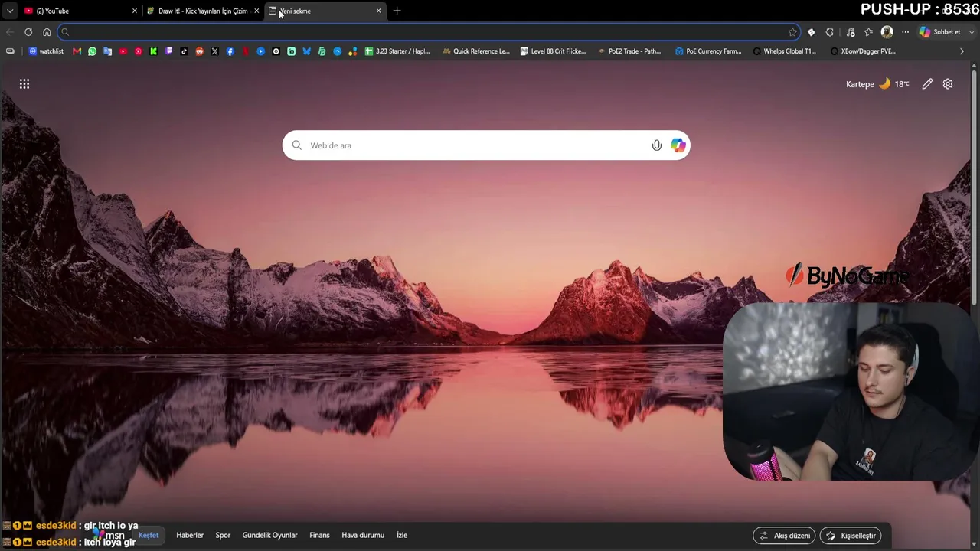Image resolution: width=980 pixels, height=551 pixels.
Task: Open the Kartepe weather widget
Action: (877, 84)
